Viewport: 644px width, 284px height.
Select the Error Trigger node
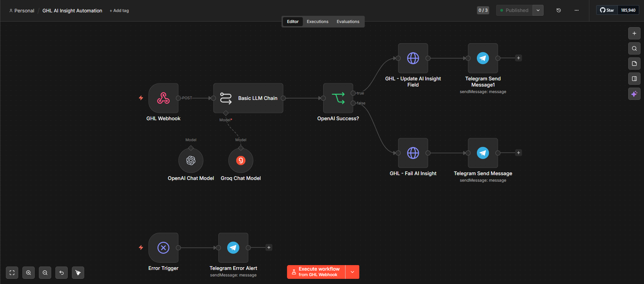(x=163, y=248)
